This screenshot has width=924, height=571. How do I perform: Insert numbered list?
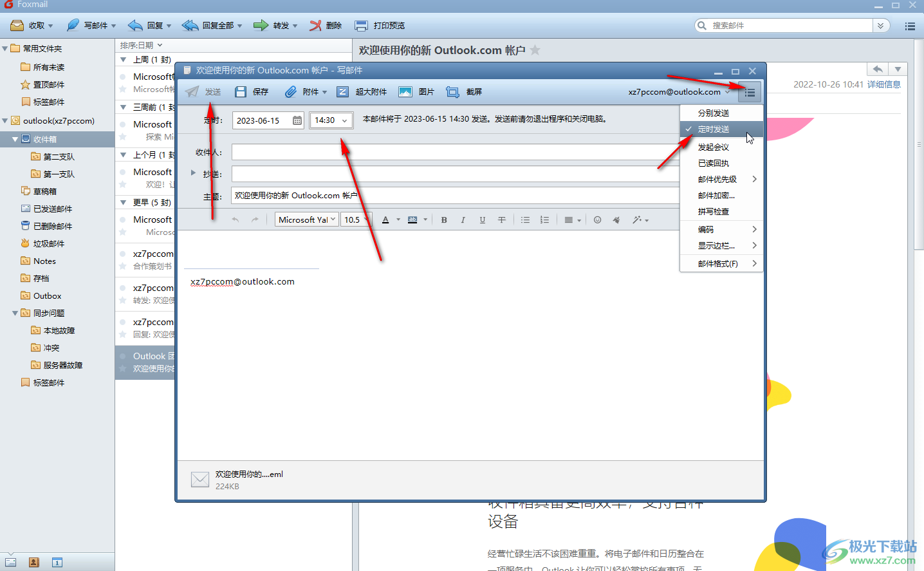544,220
